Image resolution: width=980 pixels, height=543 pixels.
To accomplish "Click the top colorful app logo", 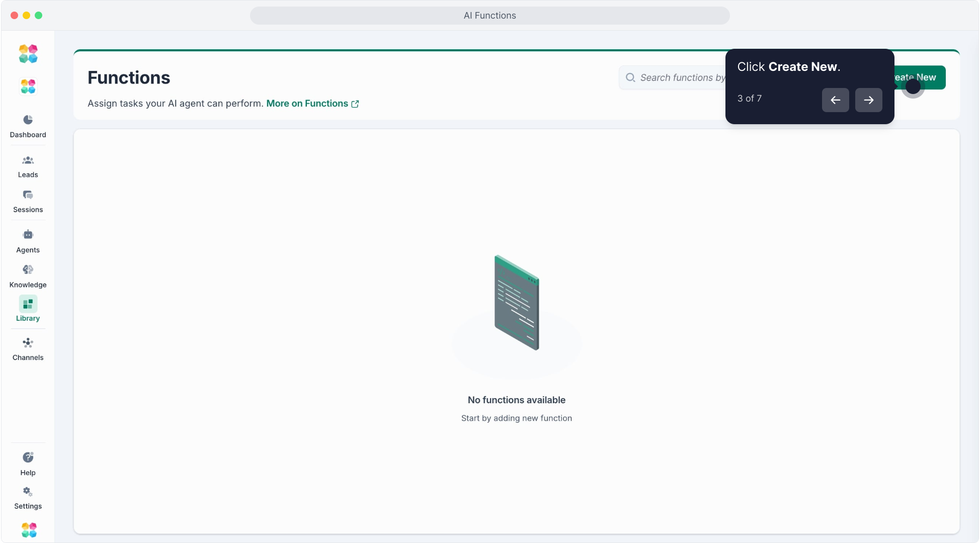I will (x=28, y=54).
